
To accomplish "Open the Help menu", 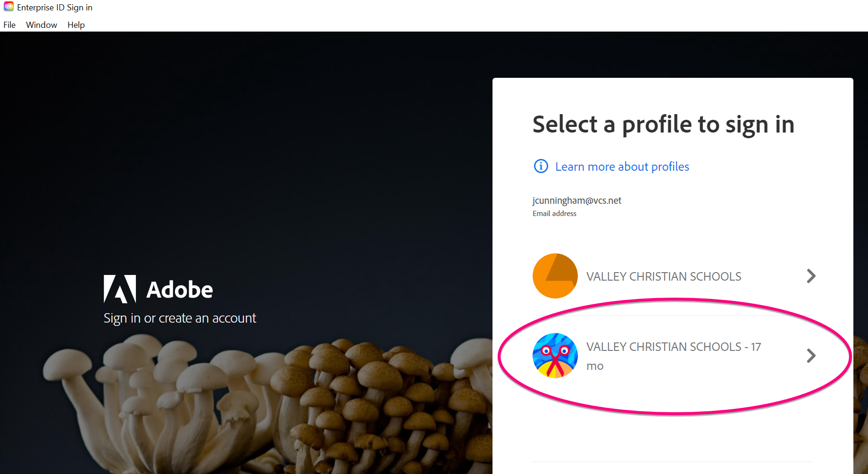I will click(76, 25).
